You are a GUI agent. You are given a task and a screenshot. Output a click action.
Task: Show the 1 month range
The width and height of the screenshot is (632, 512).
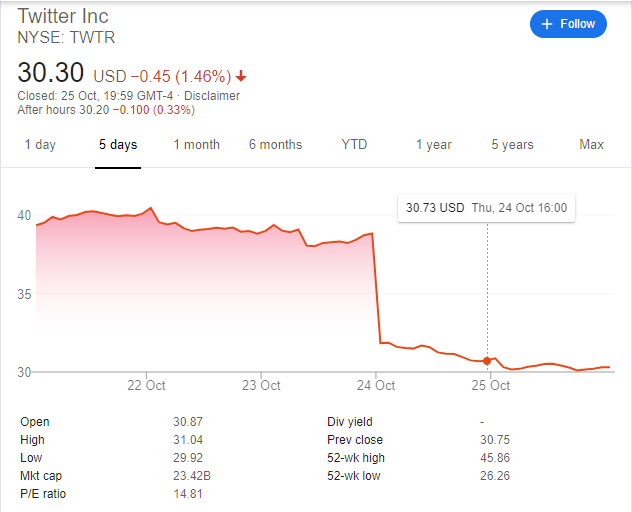(x=196, y=145)
